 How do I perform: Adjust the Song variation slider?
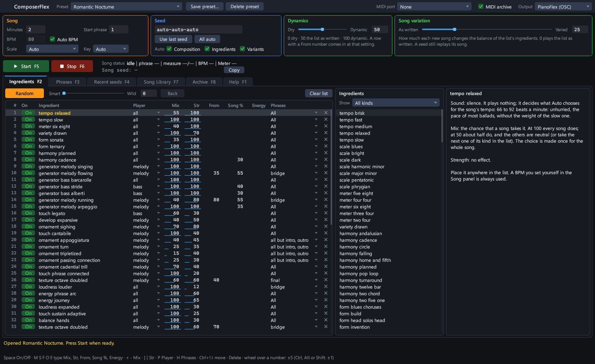[487, 29]
